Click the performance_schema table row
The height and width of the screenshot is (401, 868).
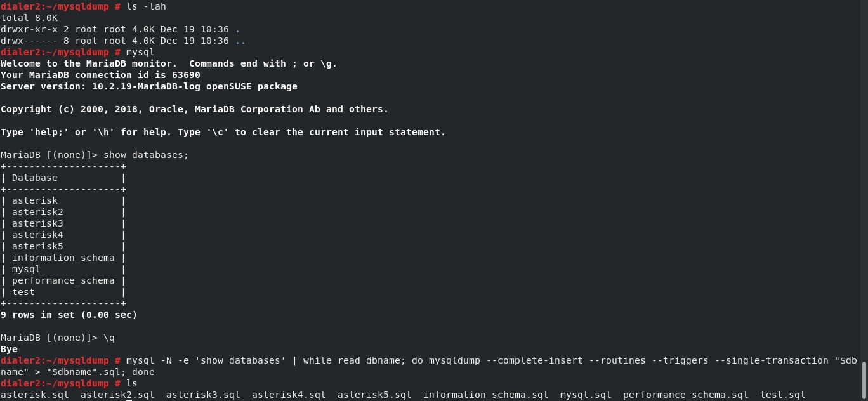(63, 280)
